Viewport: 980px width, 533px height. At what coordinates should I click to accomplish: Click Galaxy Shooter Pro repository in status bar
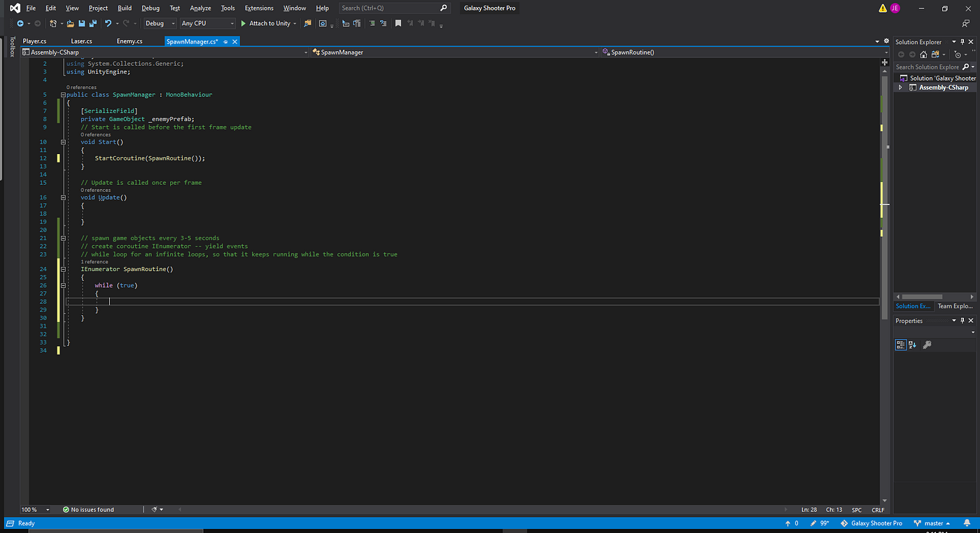(871, 523)
